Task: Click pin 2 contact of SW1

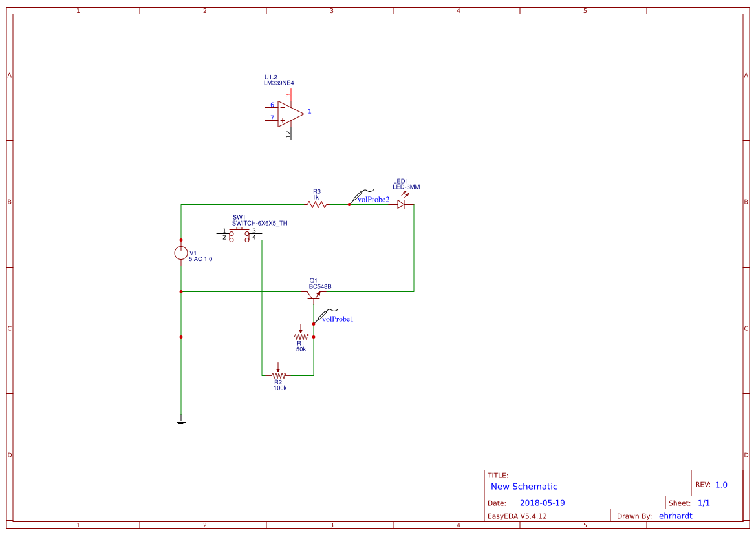Action: (x=232, y=240)
